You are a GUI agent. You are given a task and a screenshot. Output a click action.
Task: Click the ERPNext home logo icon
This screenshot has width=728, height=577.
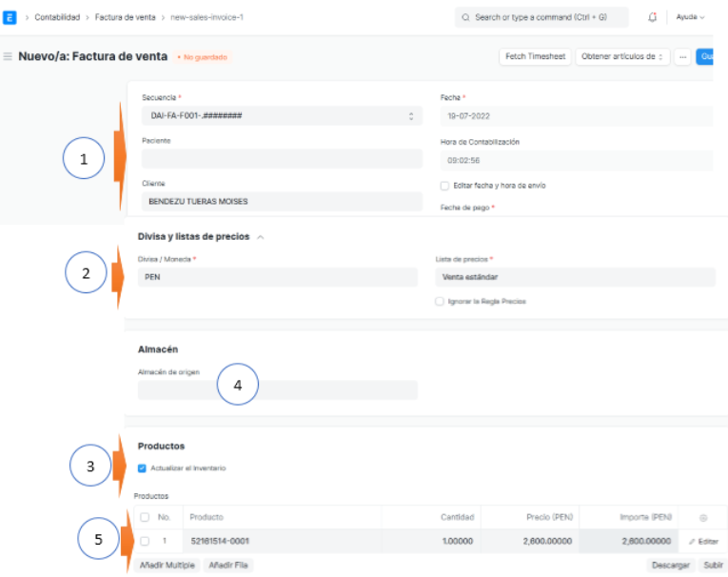pos(10,17)
